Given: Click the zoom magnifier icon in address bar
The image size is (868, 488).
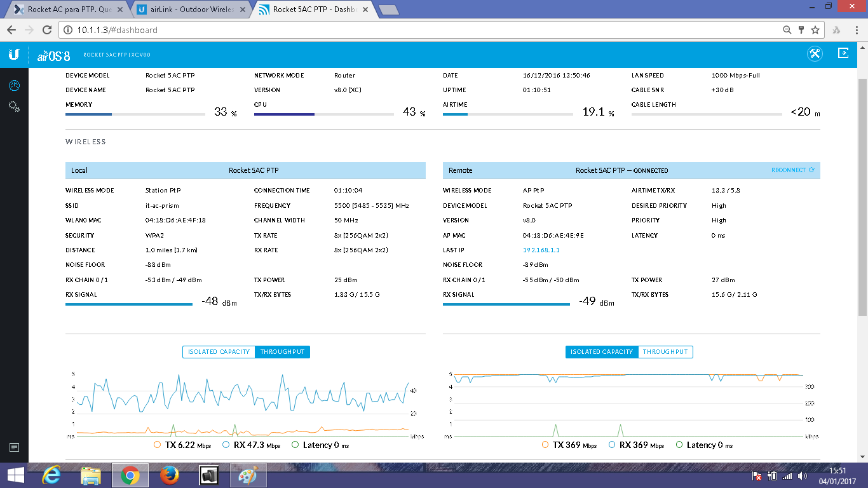Looking at the screenshot, I should (787, 30).
